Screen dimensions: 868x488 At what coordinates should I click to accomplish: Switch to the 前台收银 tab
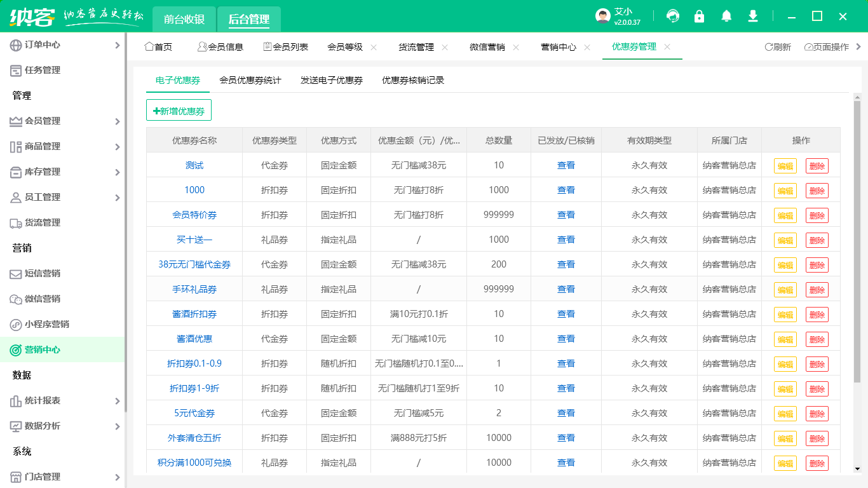coord(184,19)
